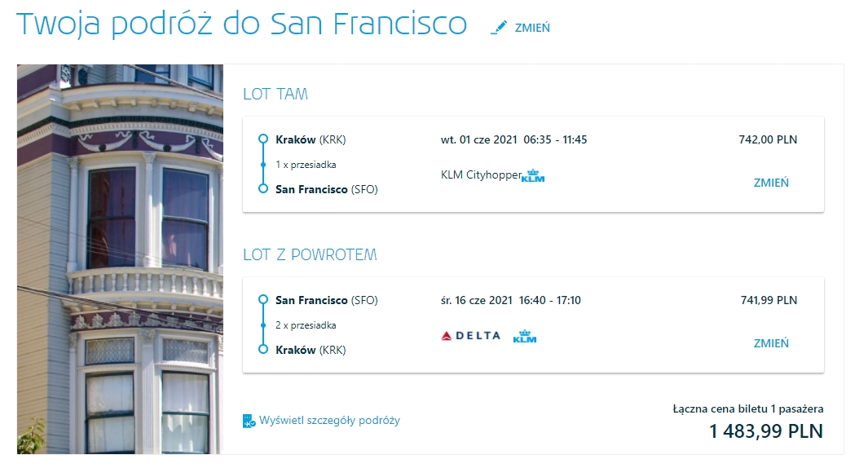
Task: Click the 2 x przesiadka stopover text
Action: (x=306, y=325)
